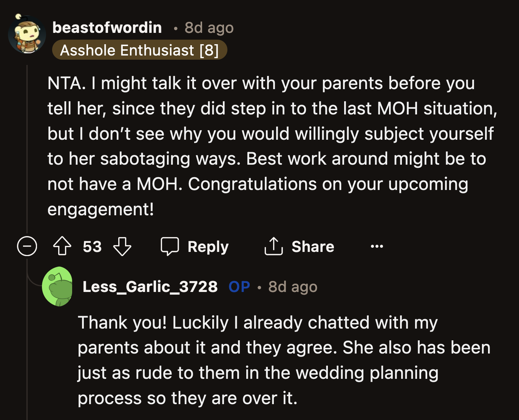The height and width of the screenshot is (420, 519).
Task: Click the 53 vote count
Action: click(x=92, y=247)
